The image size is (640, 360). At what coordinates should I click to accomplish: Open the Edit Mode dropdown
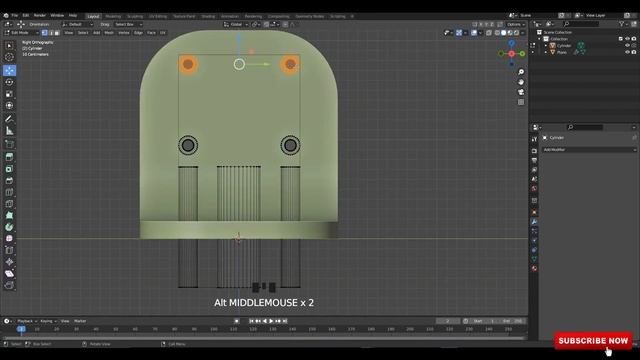pos(22,33)
